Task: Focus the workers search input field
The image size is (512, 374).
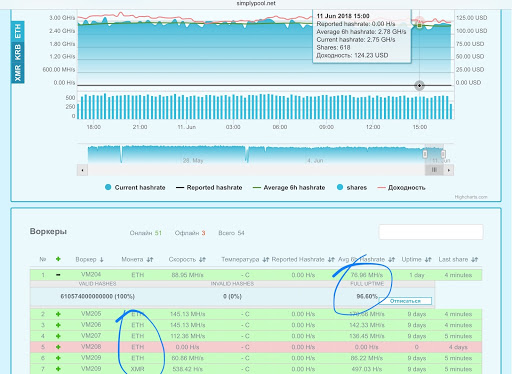Action: [x=431, y=232]
